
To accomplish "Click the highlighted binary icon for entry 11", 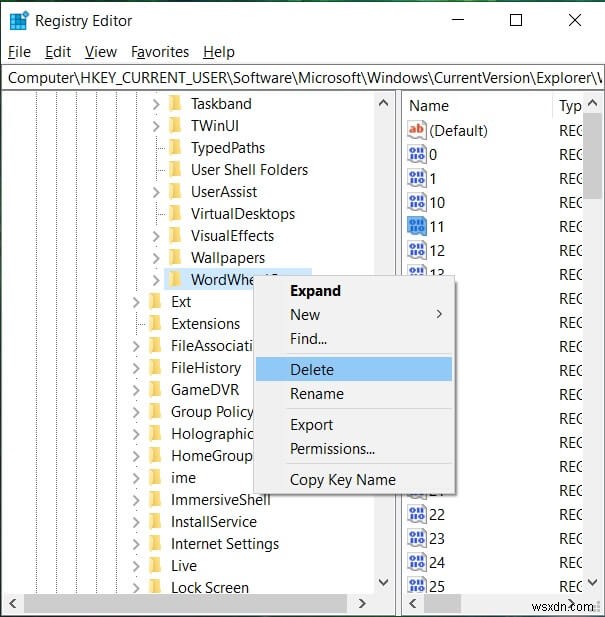I will [x=417, y=226].
